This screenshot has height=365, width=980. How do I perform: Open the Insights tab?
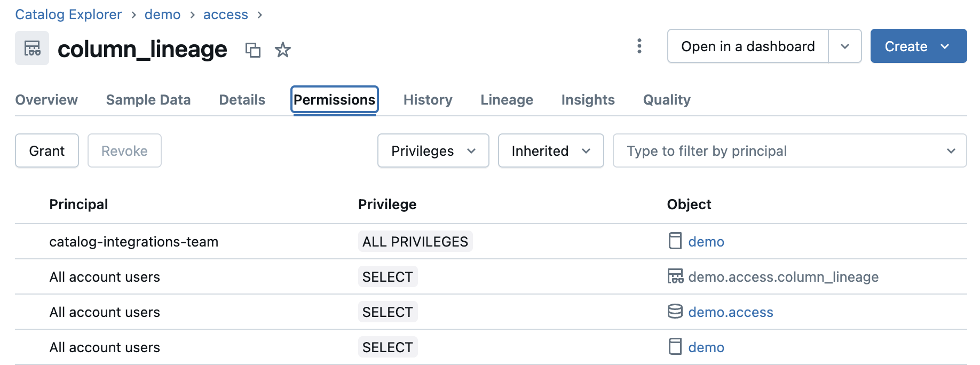point(588,100)
